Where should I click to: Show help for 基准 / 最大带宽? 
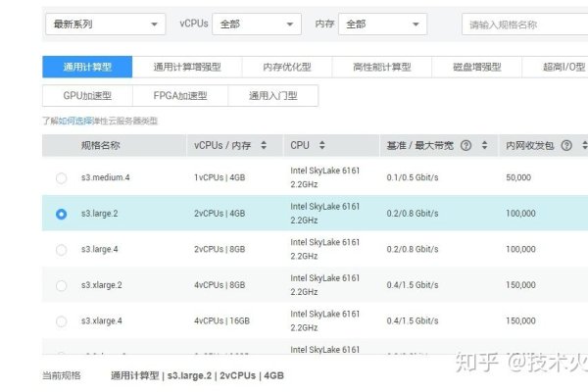click(465, 145)
